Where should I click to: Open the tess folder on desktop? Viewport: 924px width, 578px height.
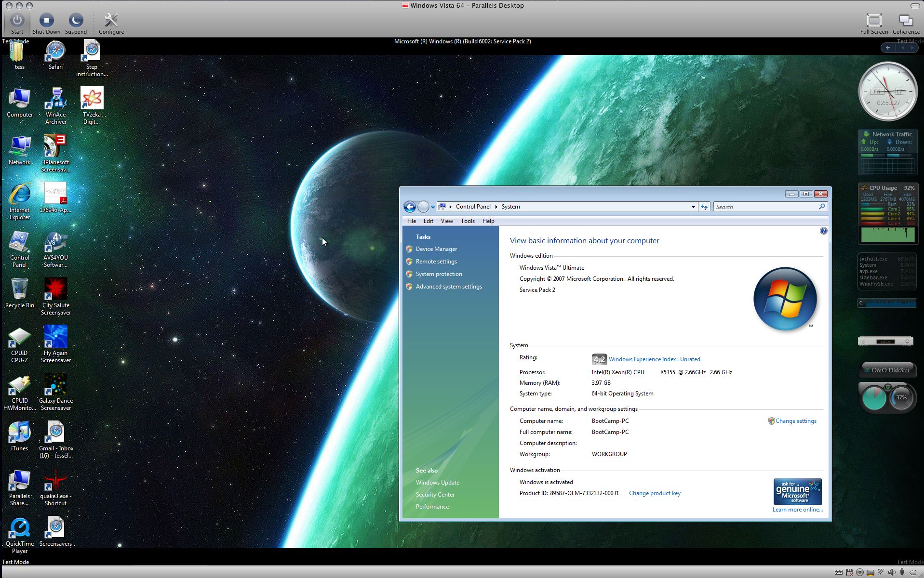tap(19, 55)
